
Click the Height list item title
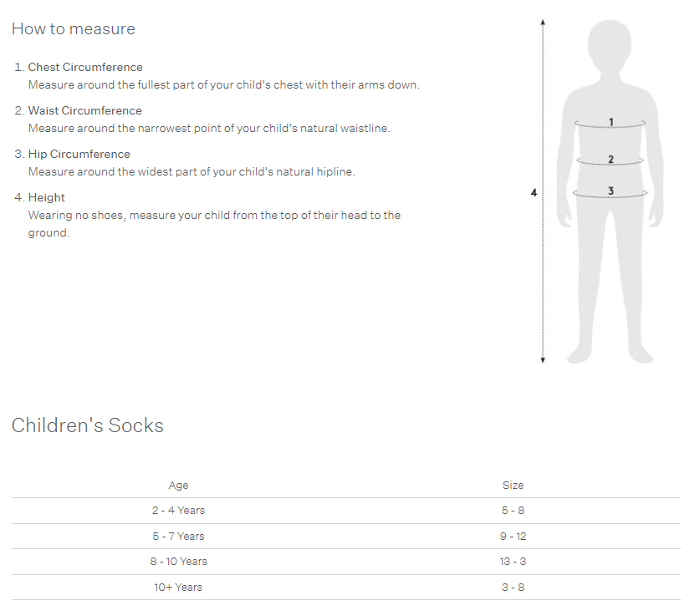point(46,197)
